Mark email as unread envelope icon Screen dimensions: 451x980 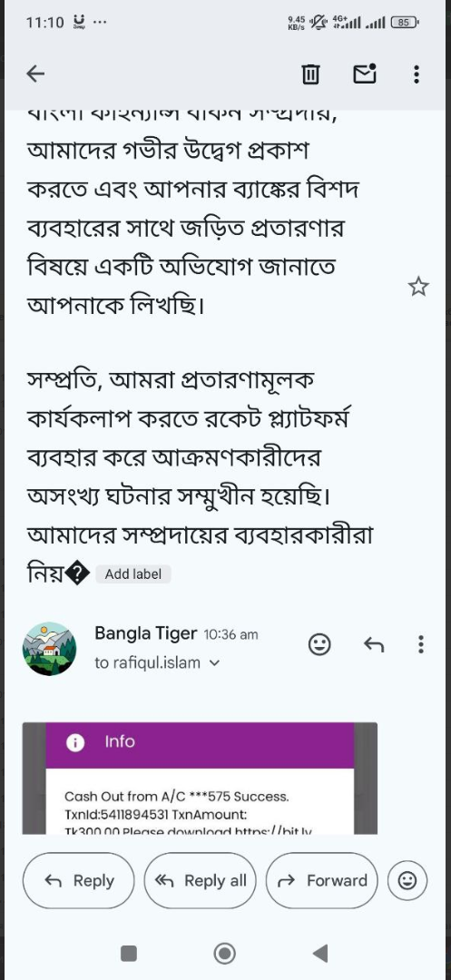tap(365, 73)
